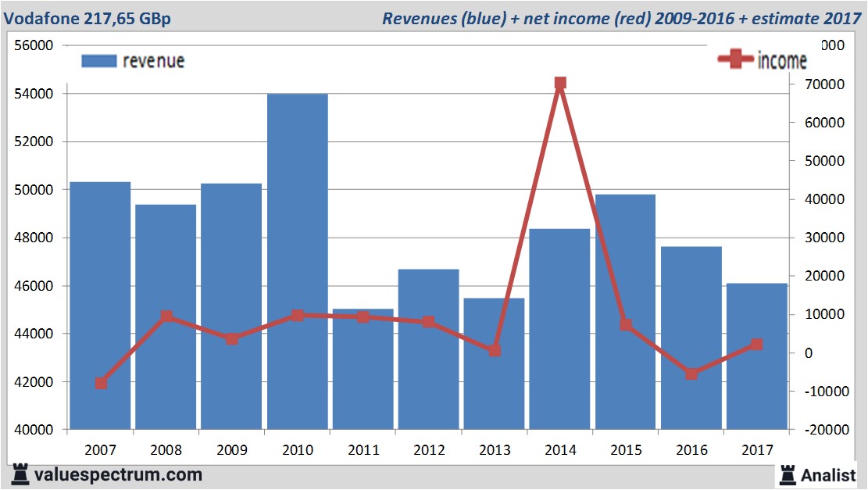The image size is (868, 490).
Task: Click the 2016 year axis label
Action: (691, 449)
